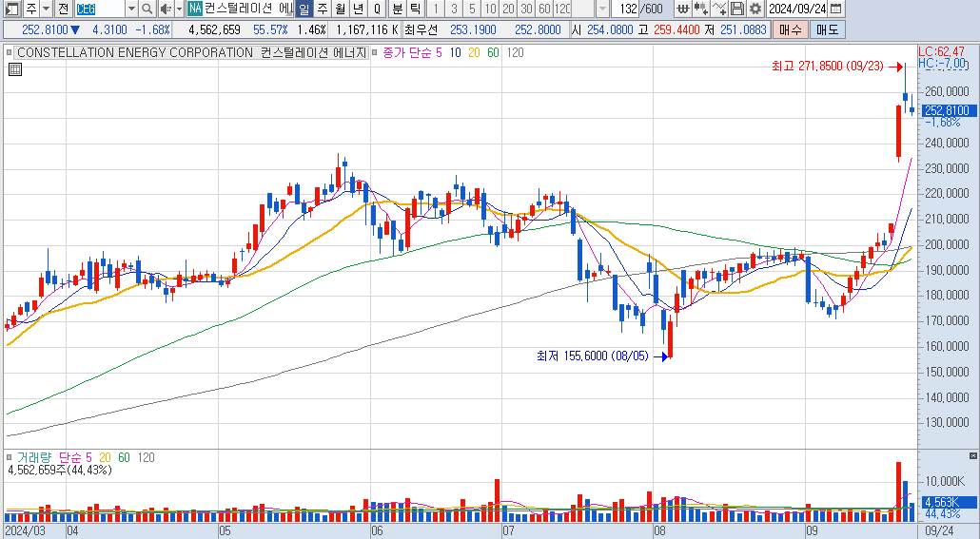Open the calendar date picker icon

[x=835, y=9]
